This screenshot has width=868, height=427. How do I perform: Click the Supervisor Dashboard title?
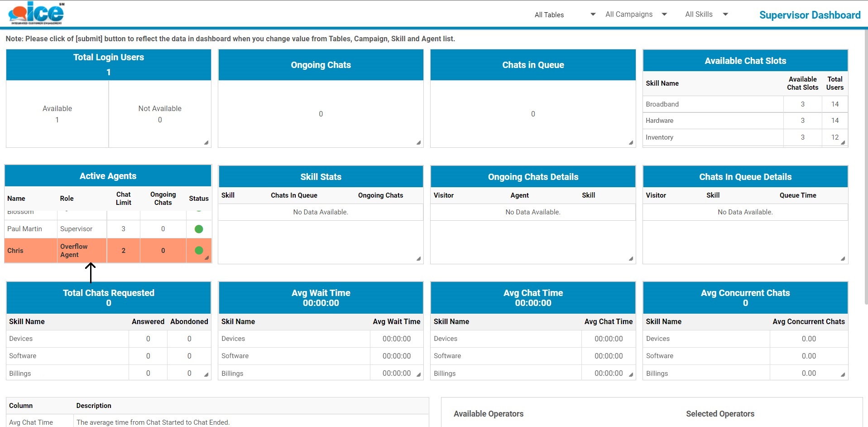(x=810, y=15)
